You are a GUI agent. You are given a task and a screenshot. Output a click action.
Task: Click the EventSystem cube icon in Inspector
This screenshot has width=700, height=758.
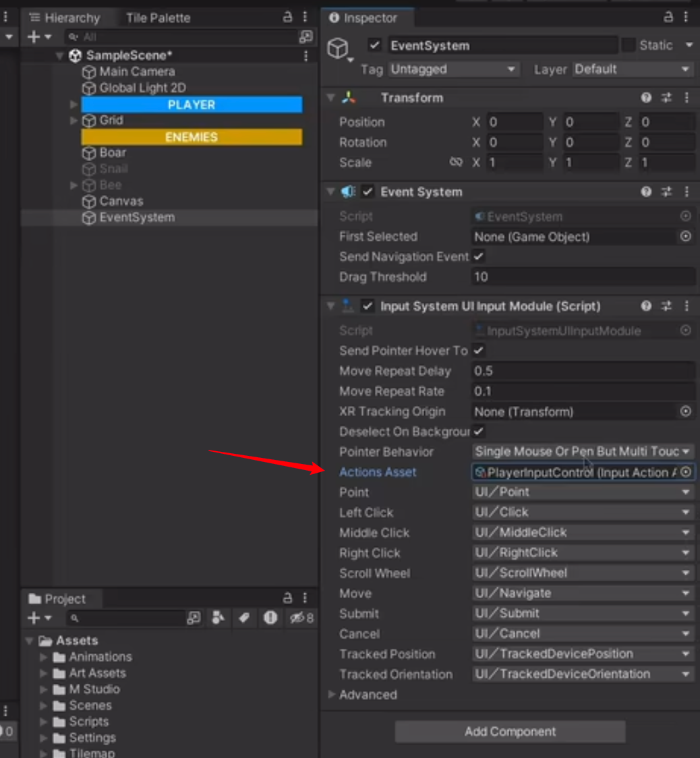click(339, 49)
